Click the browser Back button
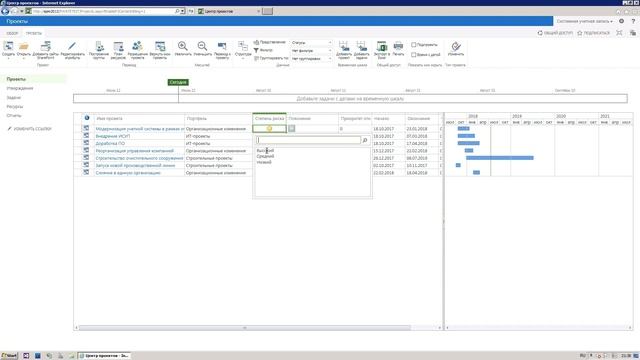The height and width of the screenshot is (360, 640). pyautogui.click(x=5, y=11)
